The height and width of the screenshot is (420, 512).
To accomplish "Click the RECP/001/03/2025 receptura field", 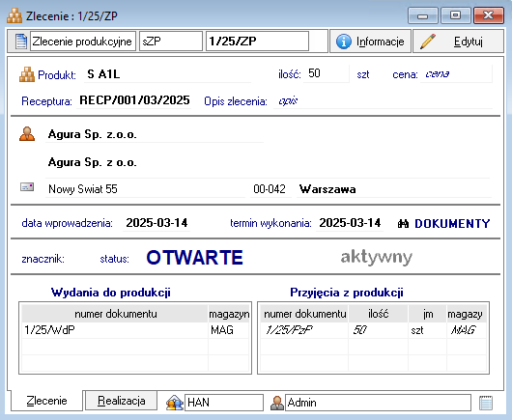I will (134, 100).
